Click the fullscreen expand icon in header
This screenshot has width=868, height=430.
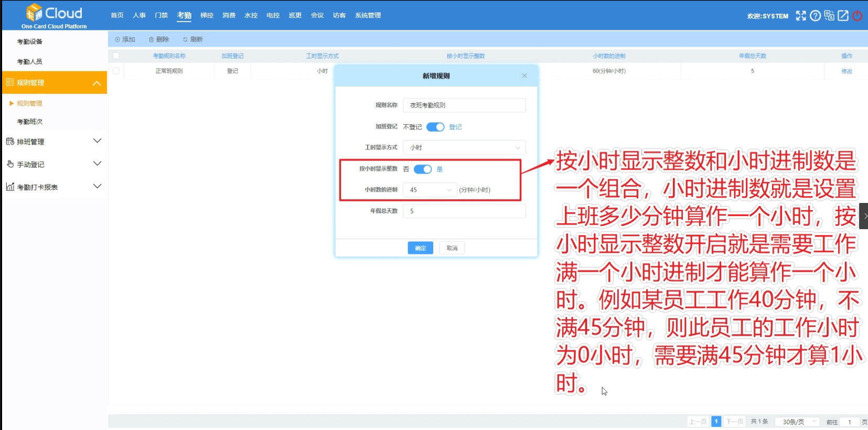800,16
